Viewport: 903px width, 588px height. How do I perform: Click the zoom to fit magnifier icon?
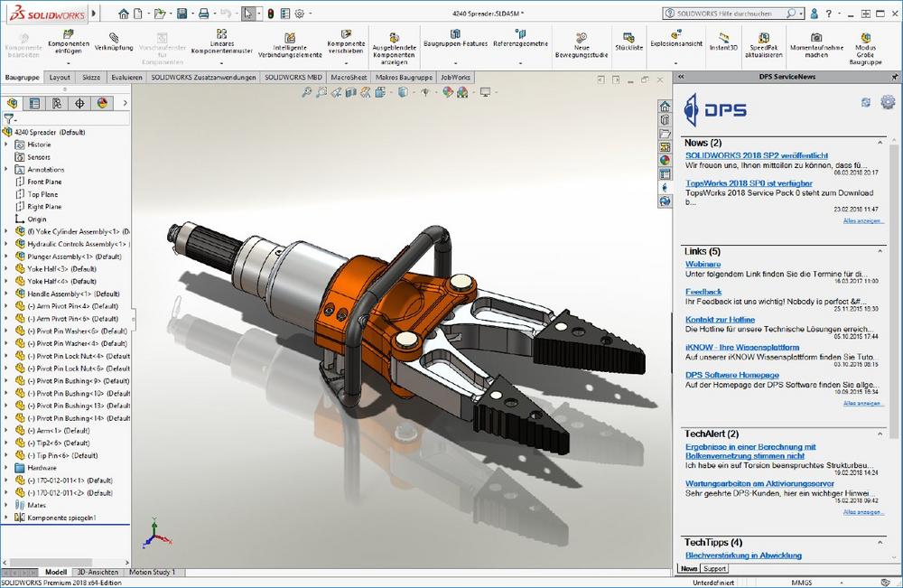306,92
